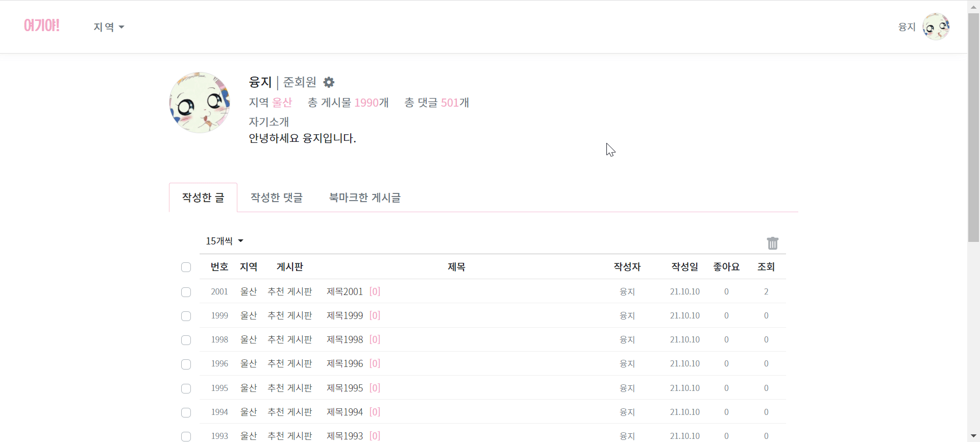Click the pink region name 울산 in profile
The image size is (980, 442).
point(282,103)
